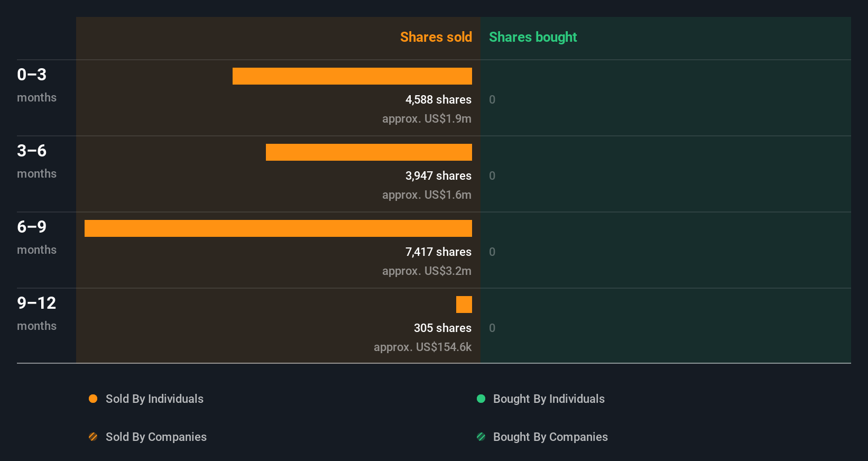The width and height of the screenshot is (868, 461).
Task: Click the bought 0 in the 3–6 months row
Action: click(x=492, y=176)
